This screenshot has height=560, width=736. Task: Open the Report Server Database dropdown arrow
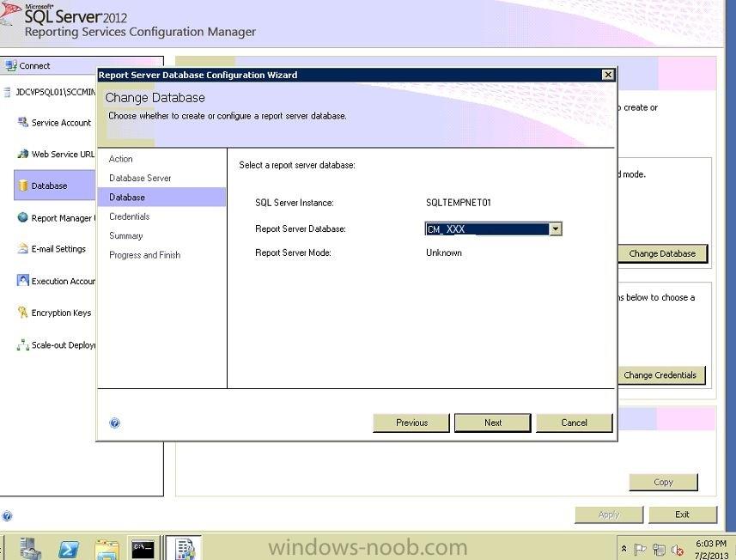tap(556, 229)
